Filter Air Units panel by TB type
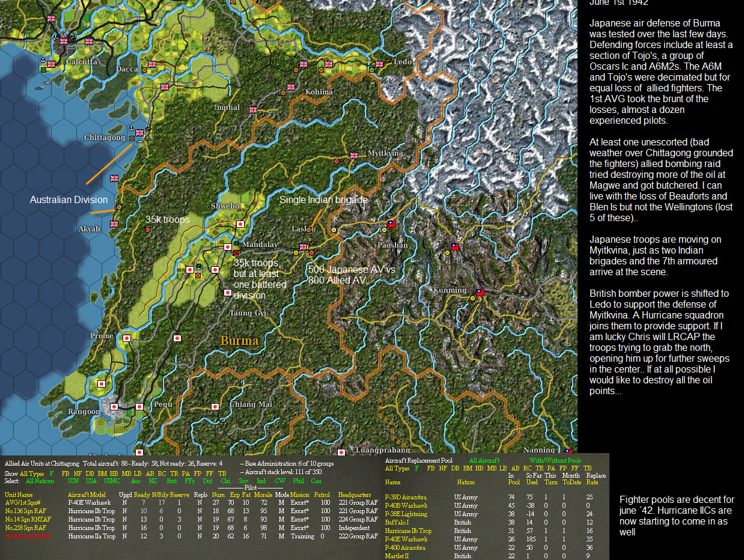 [222, 474]
